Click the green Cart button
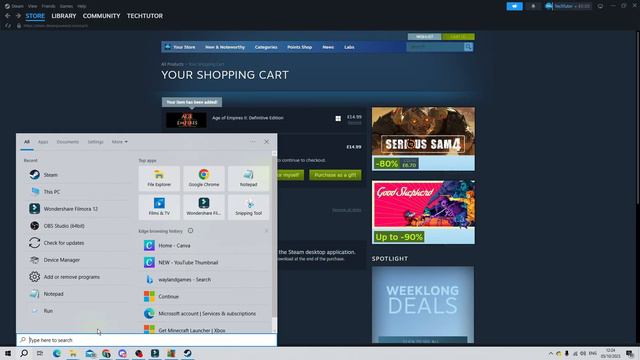 click(x=458, y=37)
